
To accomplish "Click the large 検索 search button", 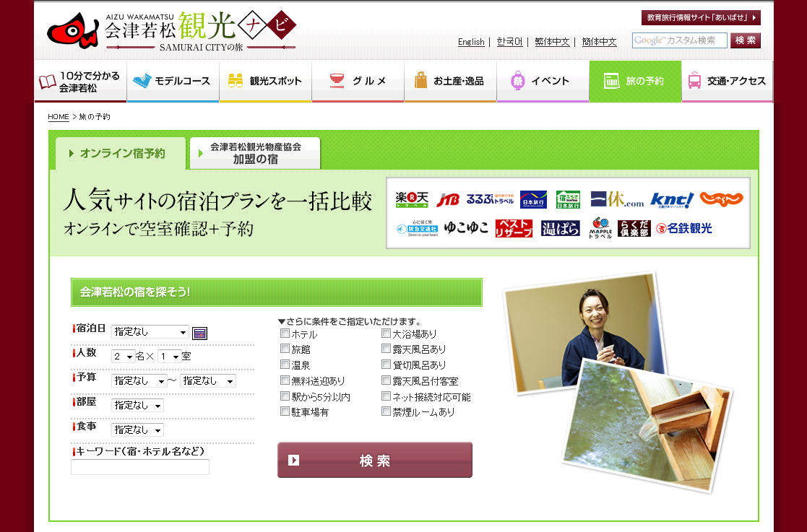I will (375, 460).
